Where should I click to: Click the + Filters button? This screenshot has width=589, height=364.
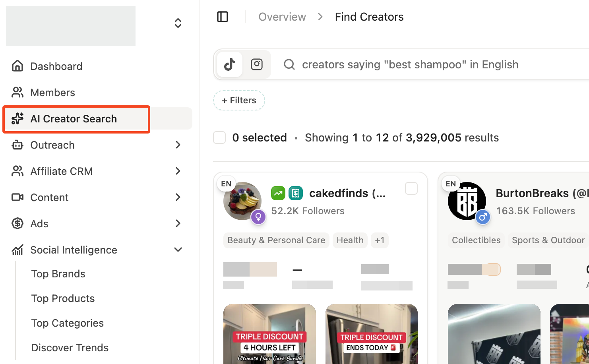point(239,100)
